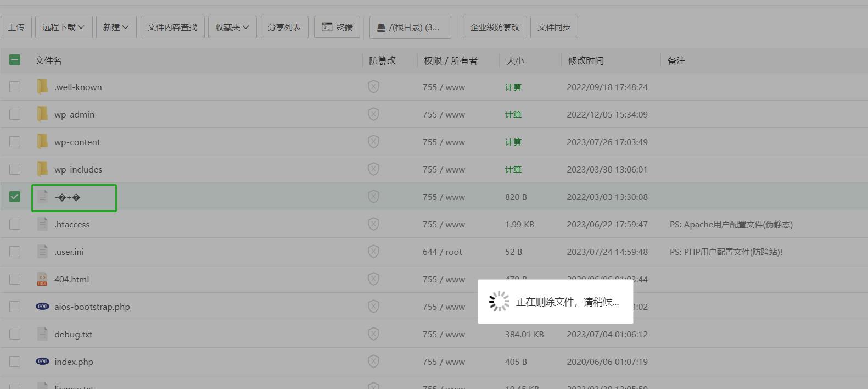Screen dimensions: 868x389
Task: Click the 企业级防篡改 button
Action: [495, 27]
